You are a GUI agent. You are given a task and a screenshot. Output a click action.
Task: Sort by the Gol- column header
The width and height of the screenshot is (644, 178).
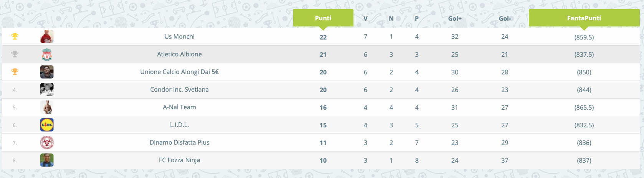tap(505, 18)
